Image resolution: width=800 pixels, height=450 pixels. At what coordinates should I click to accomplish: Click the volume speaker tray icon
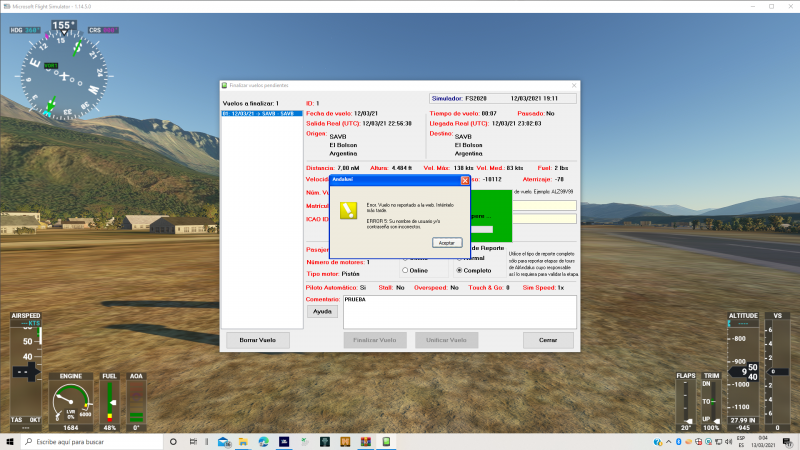(728, 442)
